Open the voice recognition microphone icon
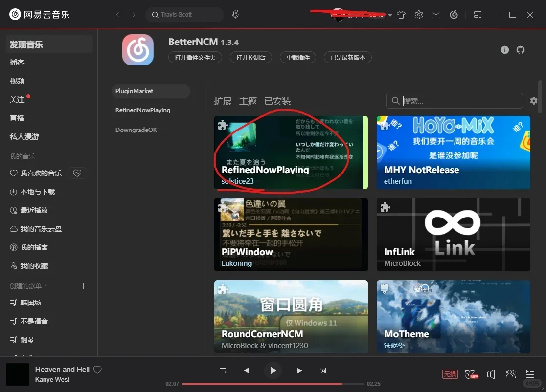 pyautogui.click(x=235, y=14)
